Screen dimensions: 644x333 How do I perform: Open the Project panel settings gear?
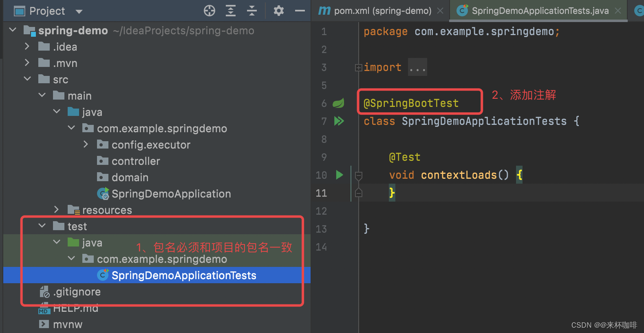pyautogui.click(x=279, y=11)
